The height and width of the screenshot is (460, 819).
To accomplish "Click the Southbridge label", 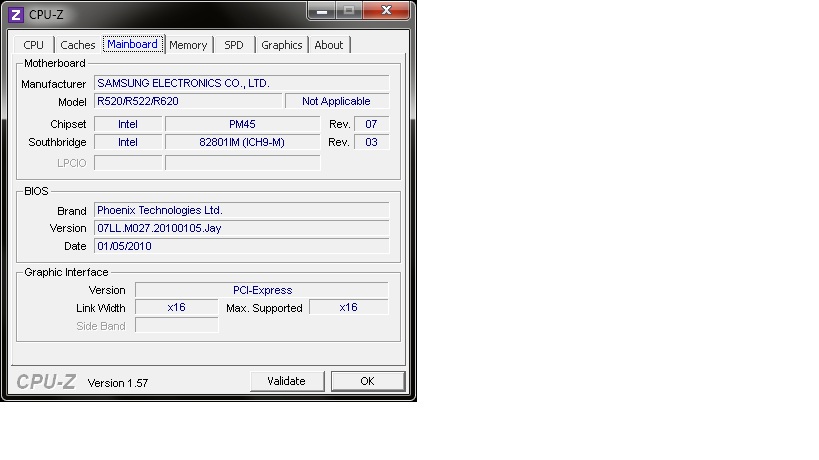I will pyautogui.click(x=57, y=142).
